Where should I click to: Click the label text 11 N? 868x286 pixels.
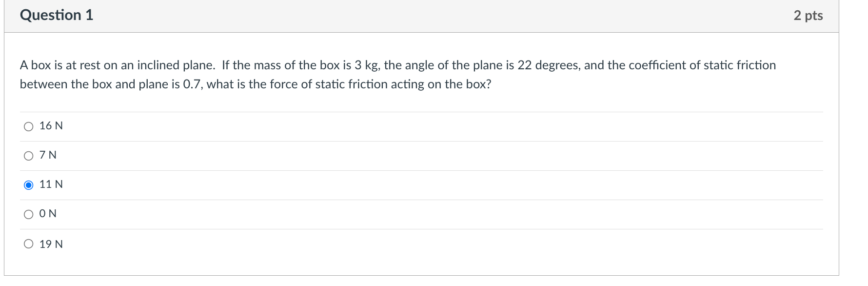point(51,184)
